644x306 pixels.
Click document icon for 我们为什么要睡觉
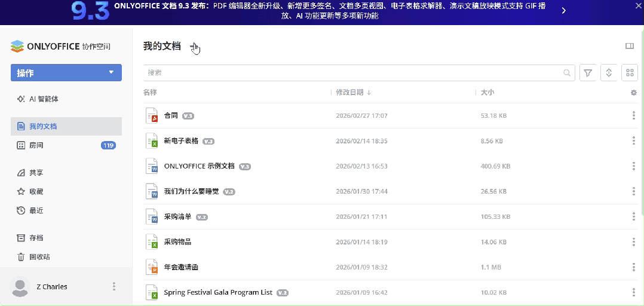tap(152, 191)
